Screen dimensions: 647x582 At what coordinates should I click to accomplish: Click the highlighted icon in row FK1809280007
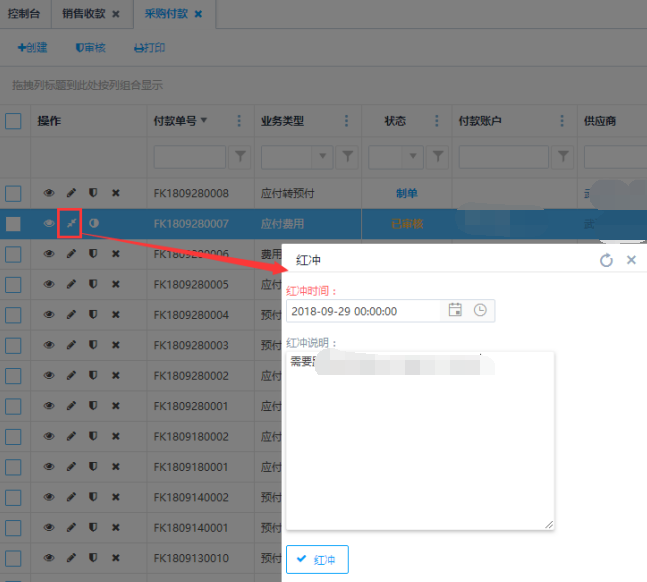(70, 224)
